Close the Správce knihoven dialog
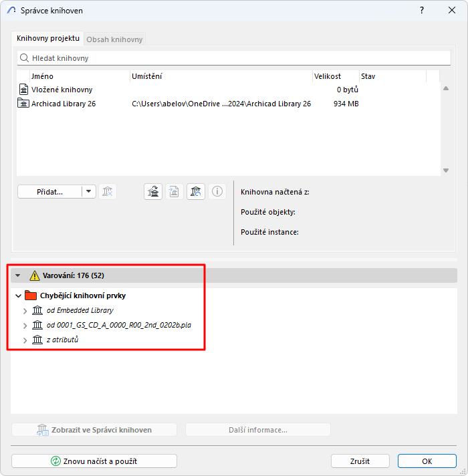The image size is (468, 476). point(452,10)
